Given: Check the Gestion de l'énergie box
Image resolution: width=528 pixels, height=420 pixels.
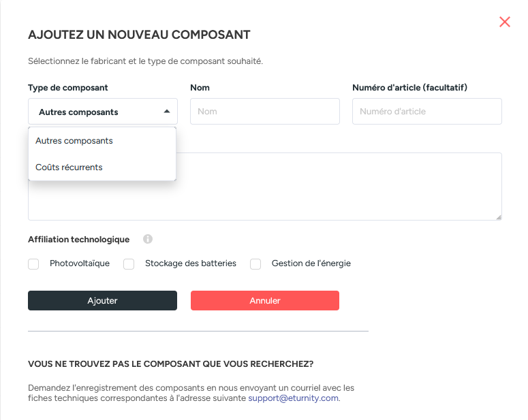Looking at the screenshot, I should coord(255,264).
